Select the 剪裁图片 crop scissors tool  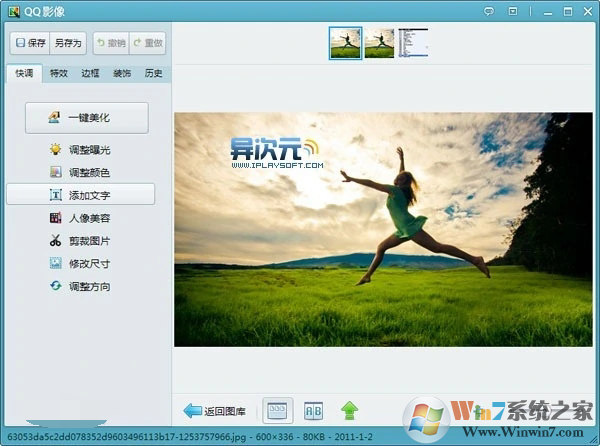pos(80,241)
